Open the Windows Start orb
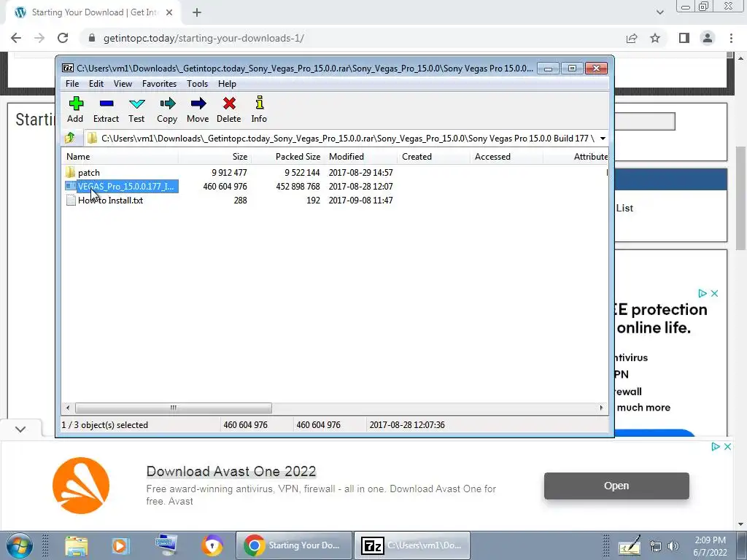The image size is (747, 560). [20, 545]
